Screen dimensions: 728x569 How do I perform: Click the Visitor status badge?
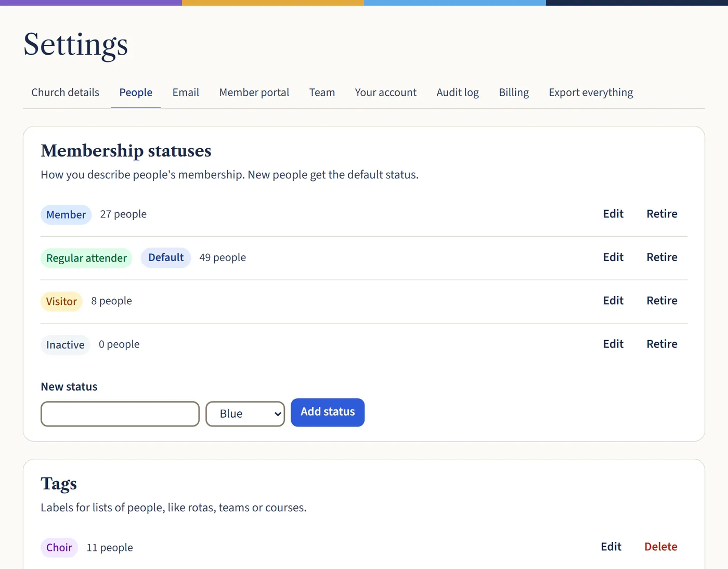pos(61,302)
